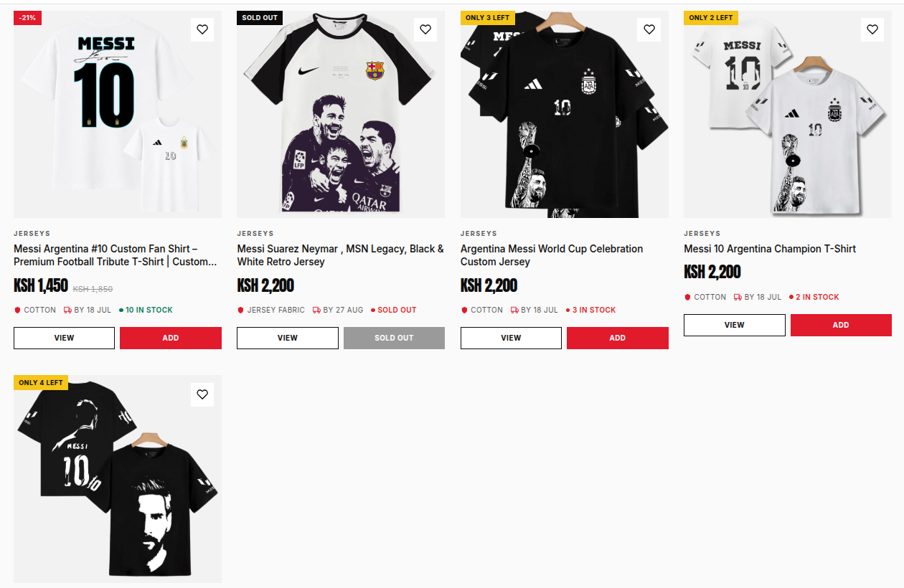Add Messi 10 Argentina Champion T-Shirt to cart

tap(841, 325)
